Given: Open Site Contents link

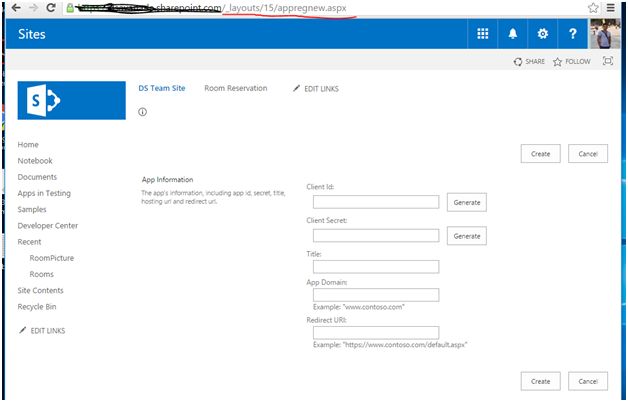Looking at the screenshot, I should coord(40,290).
